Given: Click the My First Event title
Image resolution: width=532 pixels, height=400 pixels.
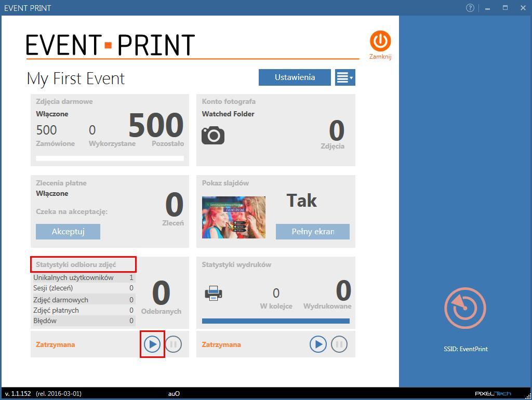Looking at the screenshot, I should pos(76,79).
